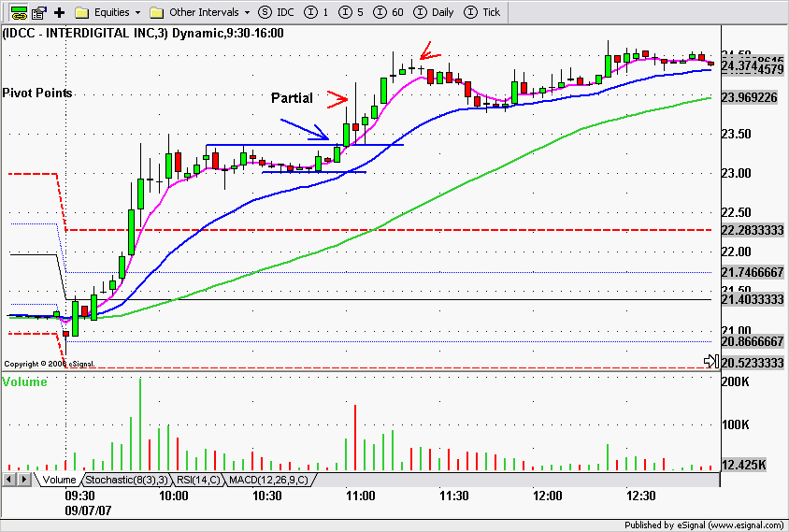The image size is (789, 532).
Task: Click the scroll-to-latest arrow icon on price axis
Action: point(711,361)
